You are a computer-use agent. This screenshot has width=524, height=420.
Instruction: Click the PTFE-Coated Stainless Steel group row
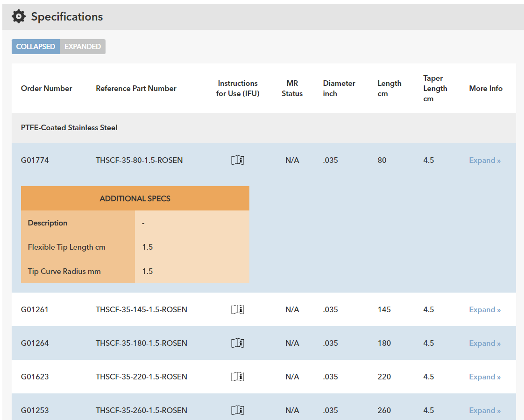click(x=69, y=128)
